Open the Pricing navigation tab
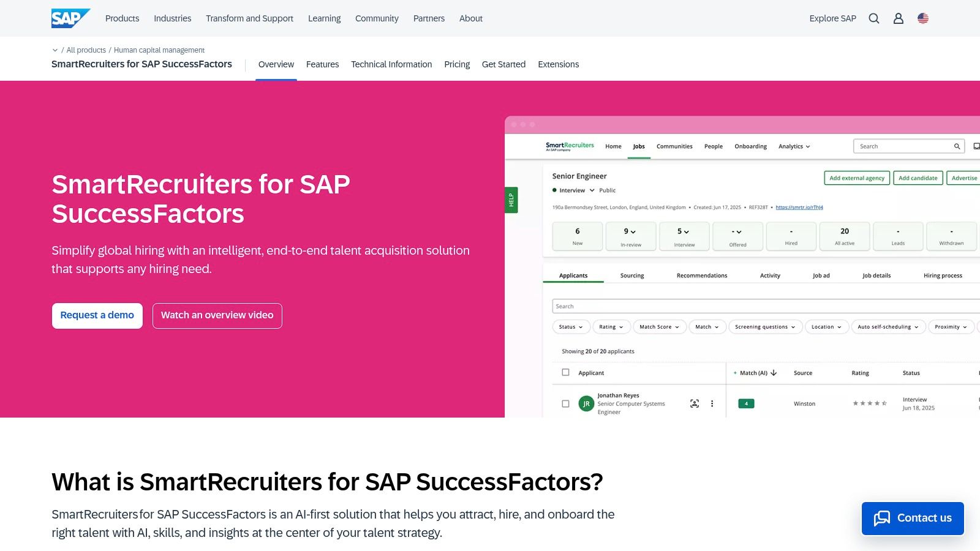 [457, 64]
